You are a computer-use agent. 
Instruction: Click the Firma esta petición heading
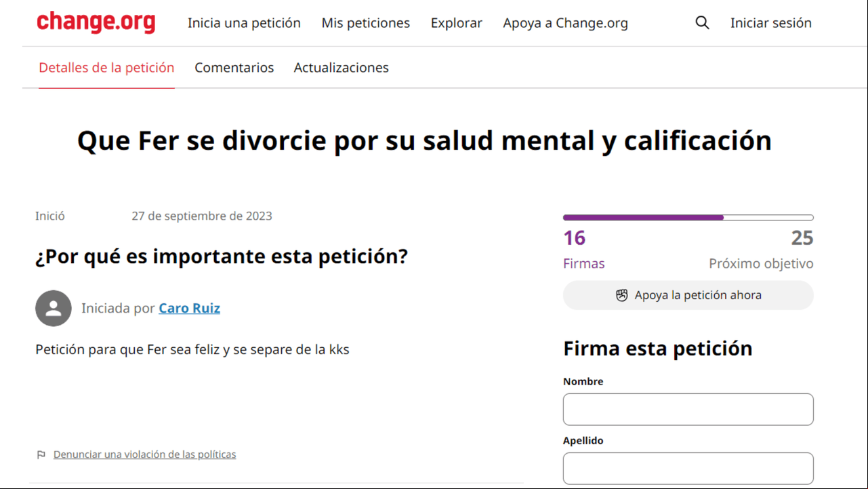(x=658, y=349)
